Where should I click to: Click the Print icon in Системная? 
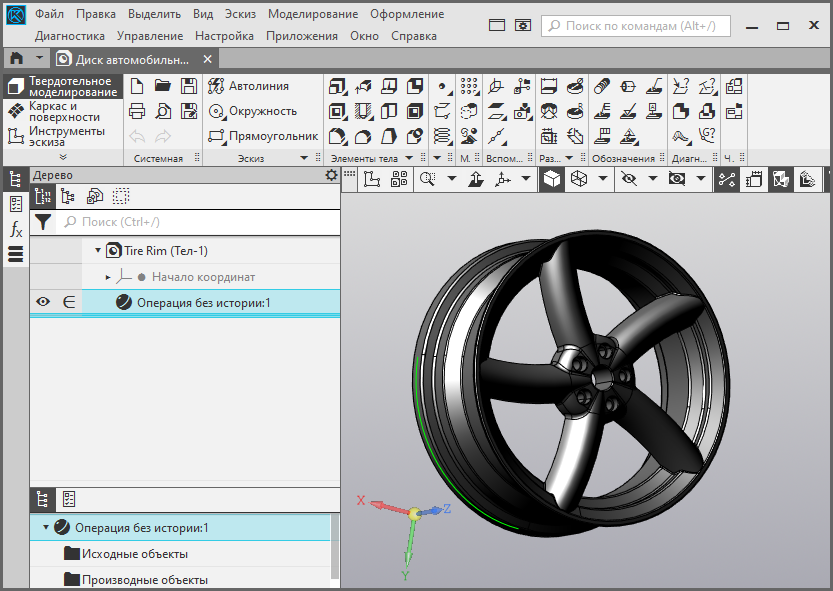click(137, 111)
